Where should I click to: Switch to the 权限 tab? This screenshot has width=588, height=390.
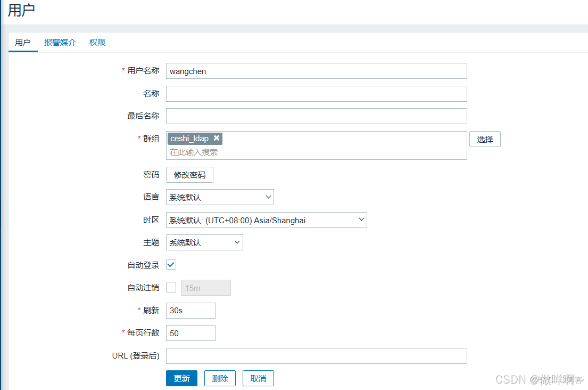click(97, 42)
